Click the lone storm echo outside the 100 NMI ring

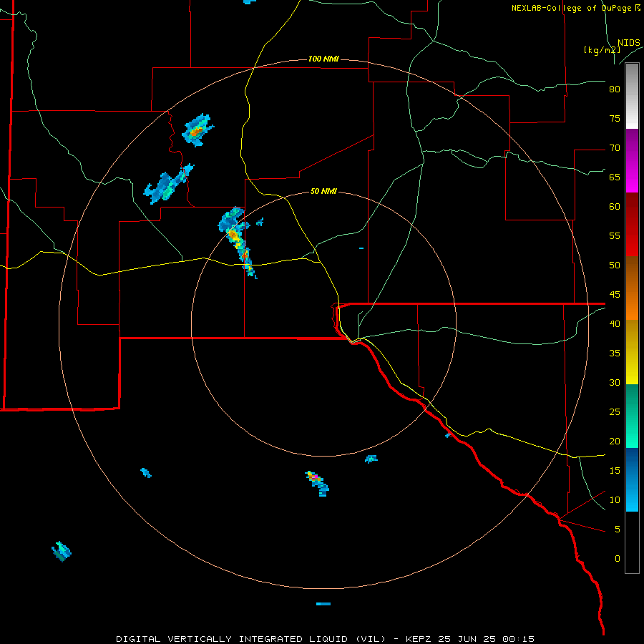62,551
